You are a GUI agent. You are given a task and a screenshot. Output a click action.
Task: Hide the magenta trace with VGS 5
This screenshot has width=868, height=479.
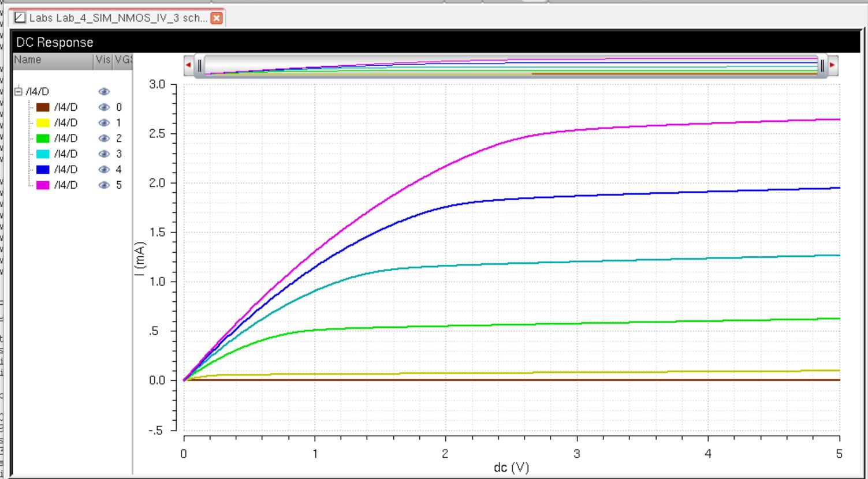pos(104,185)
